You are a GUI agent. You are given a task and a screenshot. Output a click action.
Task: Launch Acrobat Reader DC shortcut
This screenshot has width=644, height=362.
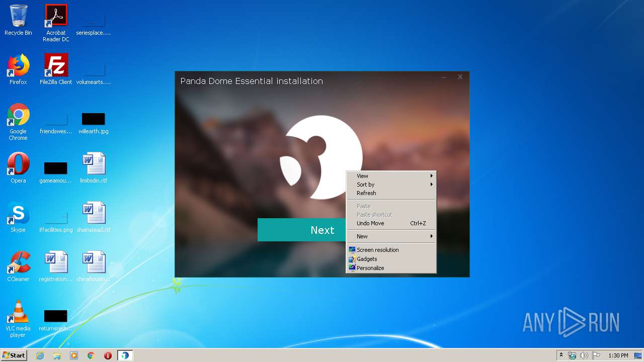coord(56,23)
